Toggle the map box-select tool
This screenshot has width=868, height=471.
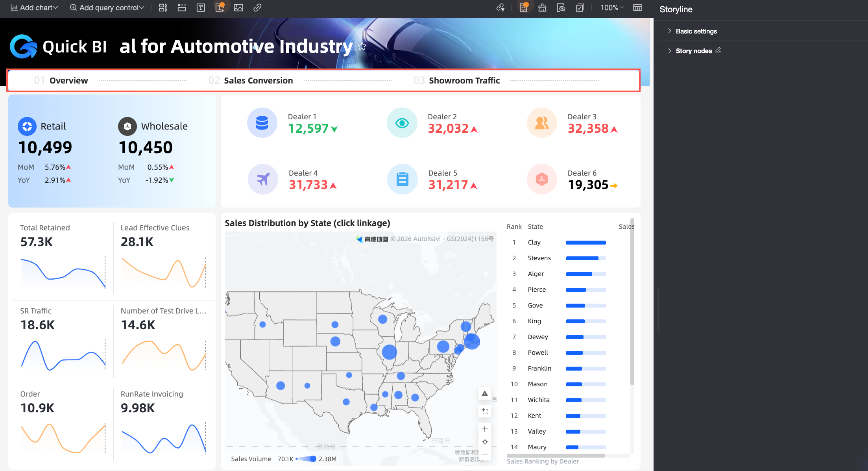(485, 411)
